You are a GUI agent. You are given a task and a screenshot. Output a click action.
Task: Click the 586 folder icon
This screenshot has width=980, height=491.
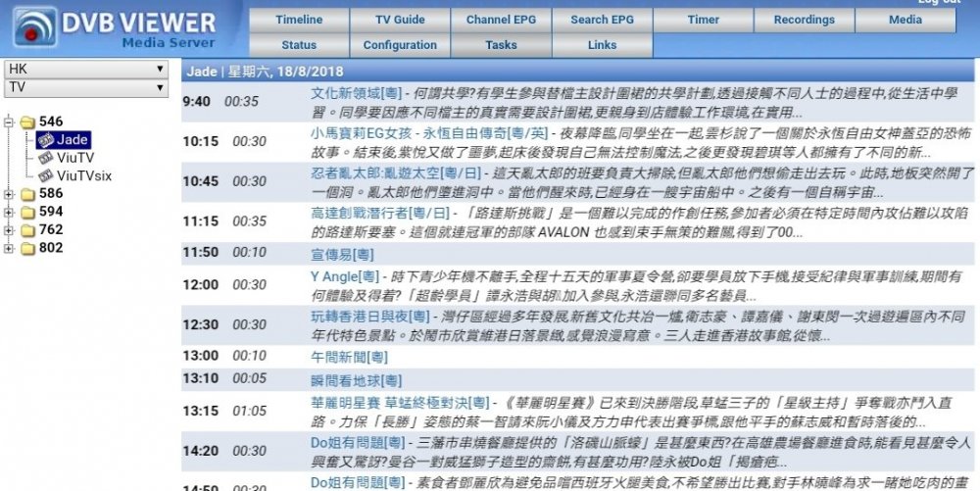click(x=26, y=194)
